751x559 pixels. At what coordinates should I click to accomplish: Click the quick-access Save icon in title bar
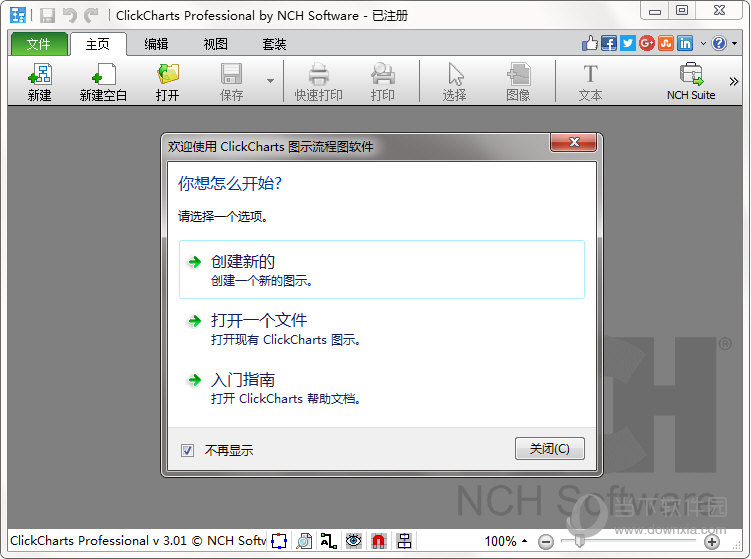click(x=47, y=15)
